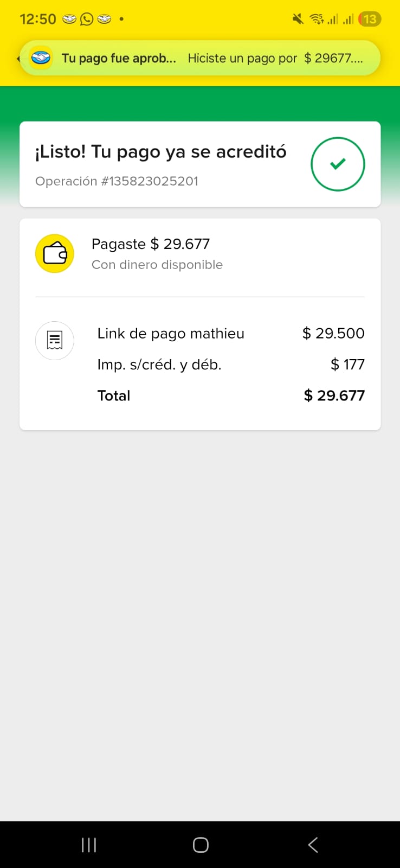
Task: Click the "Link de pago mathieu" label
Action: [171, 334]
